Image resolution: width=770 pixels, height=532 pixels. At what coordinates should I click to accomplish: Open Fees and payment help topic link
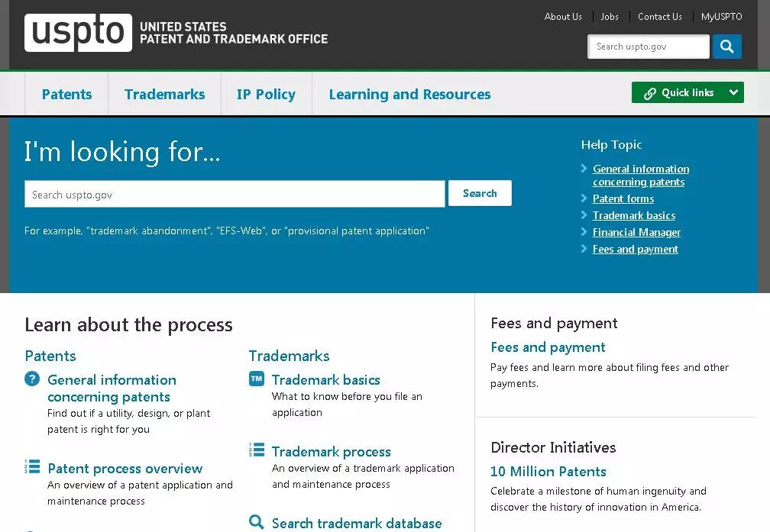coord(636,249)
